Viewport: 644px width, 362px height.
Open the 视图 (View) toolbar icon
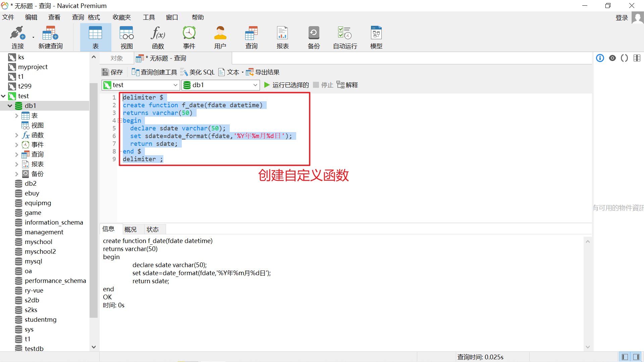click(x=126, y=37)
